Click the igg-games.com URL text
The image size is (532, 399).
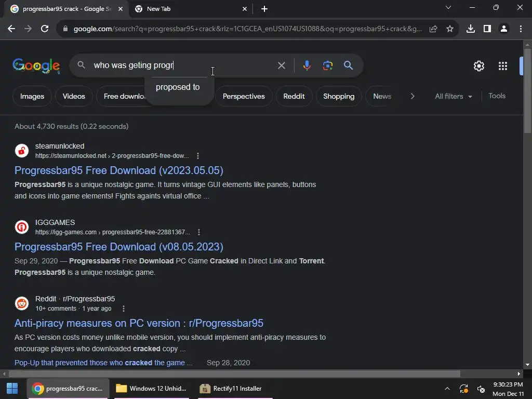pyautogui.click(x=113, y=232)
